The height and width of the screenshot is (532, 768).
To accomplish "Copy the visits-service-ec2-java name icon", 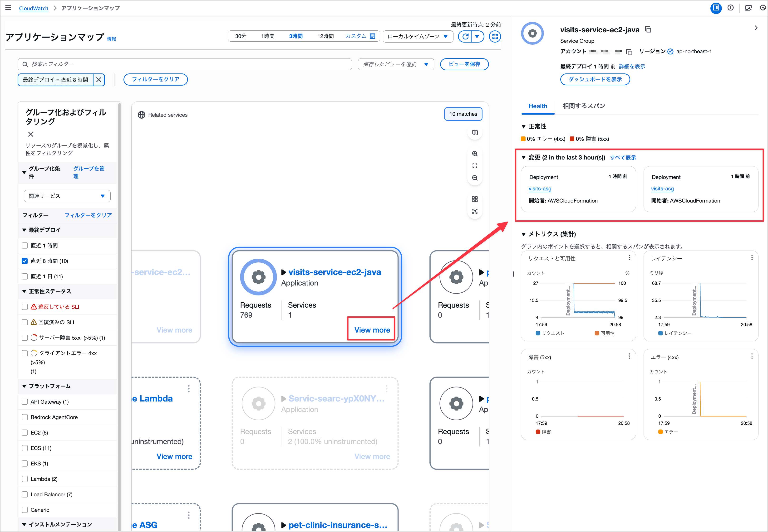I will (648, 30).
